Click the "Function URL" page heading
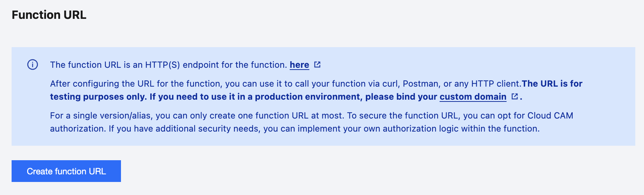This screenshot has width=644, height=195. click(x=49, y=15)
